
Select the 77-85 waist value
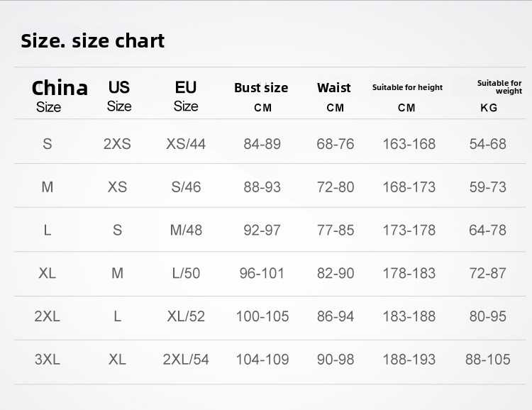coord(336,231)
